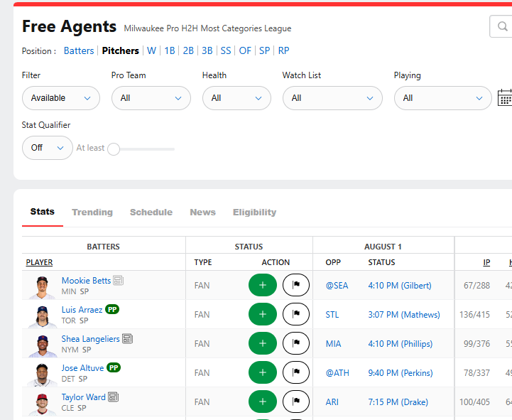Click Taylor Ward headshot thumbnail

tap(42, 404)
